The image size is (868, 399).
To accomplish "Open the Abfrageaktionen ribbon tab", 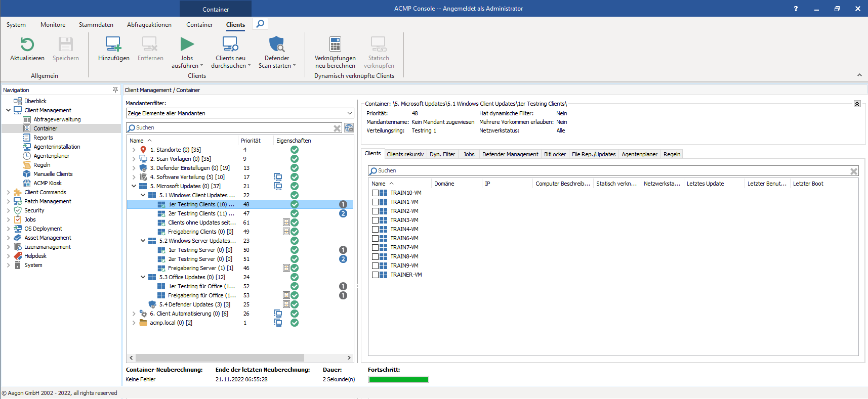I will tap(149, 25).
